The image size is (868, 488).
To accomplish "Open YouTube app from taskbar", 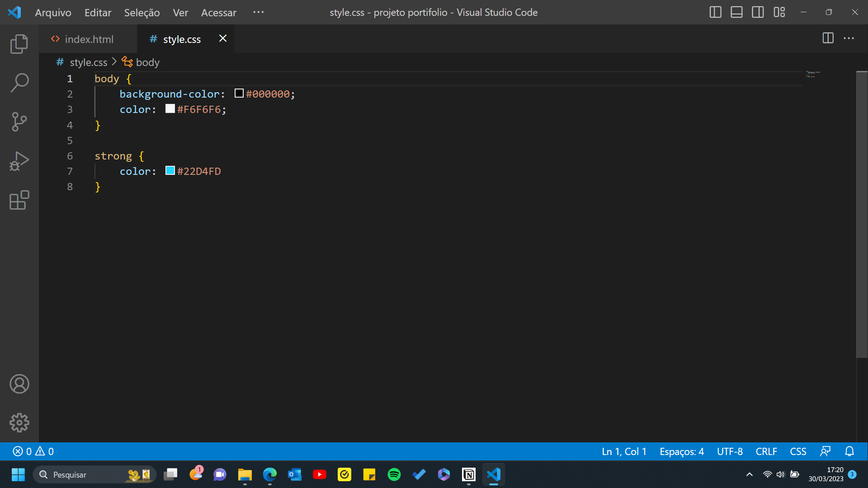I will [320, 474].
